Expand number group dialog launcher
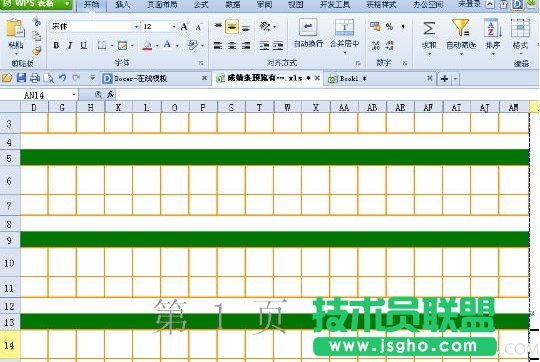Image resolution: width=540 pixels, height=362 pixels. pyautogui.click(x=405, y=63)
